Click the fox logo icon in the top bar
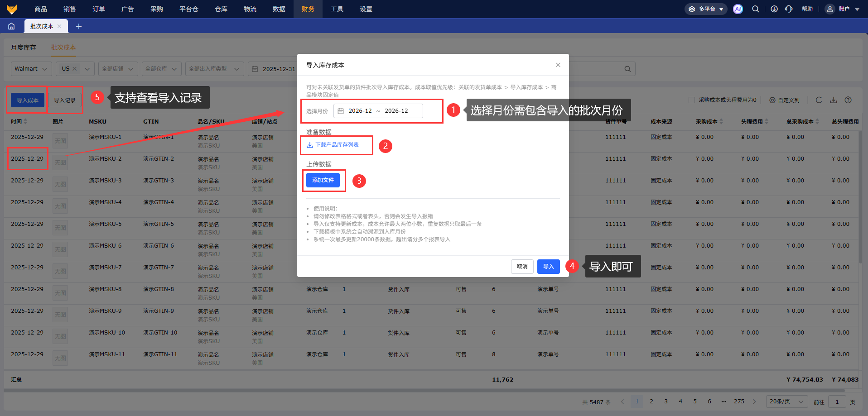The width and height of the screenshot is (868, 416). 12,9
